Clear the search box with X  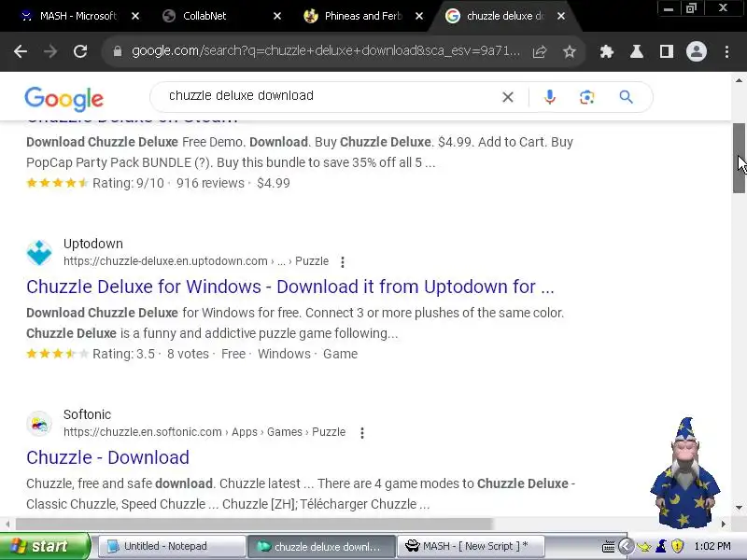[508, 97]
